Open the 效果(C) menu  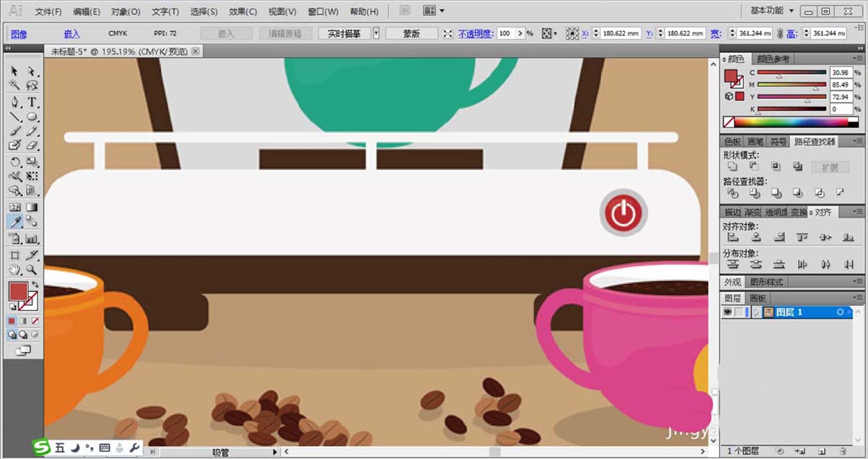click(242, 12)
